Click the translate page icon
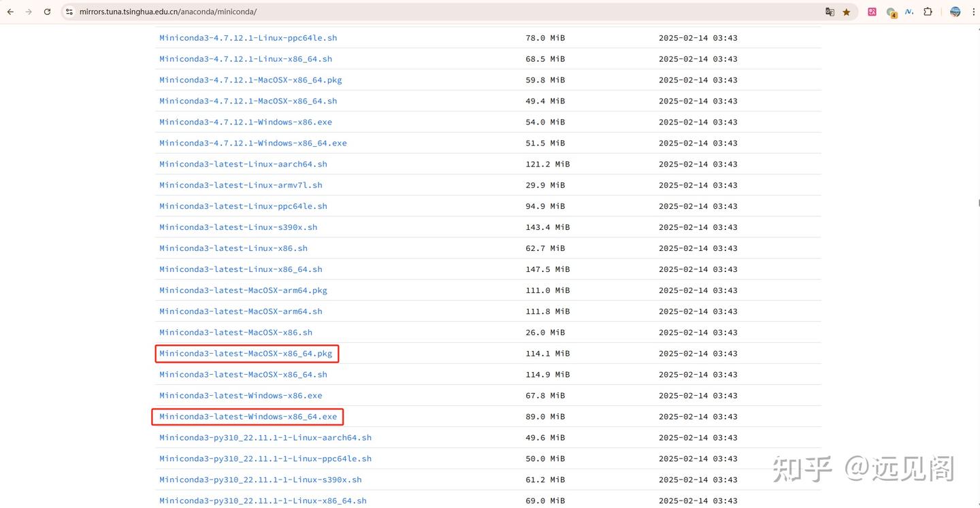The width and height of the screenshot is (980, 508). click(830, 12)
